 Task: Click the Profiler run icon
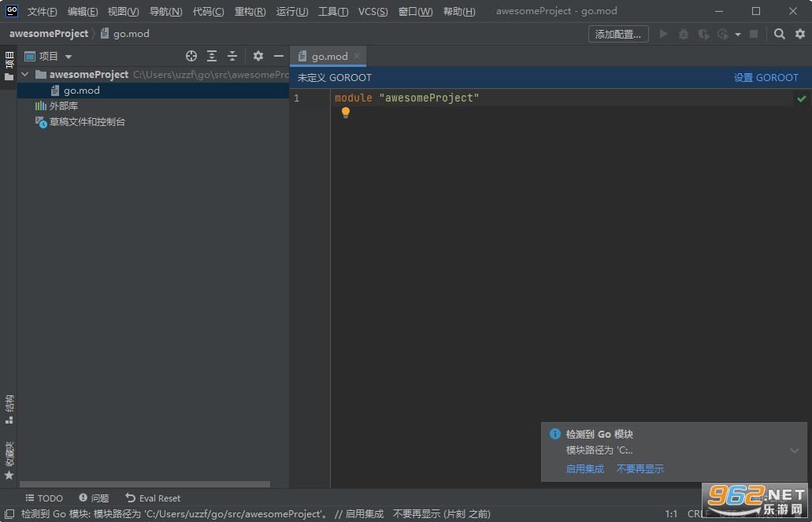723,34
